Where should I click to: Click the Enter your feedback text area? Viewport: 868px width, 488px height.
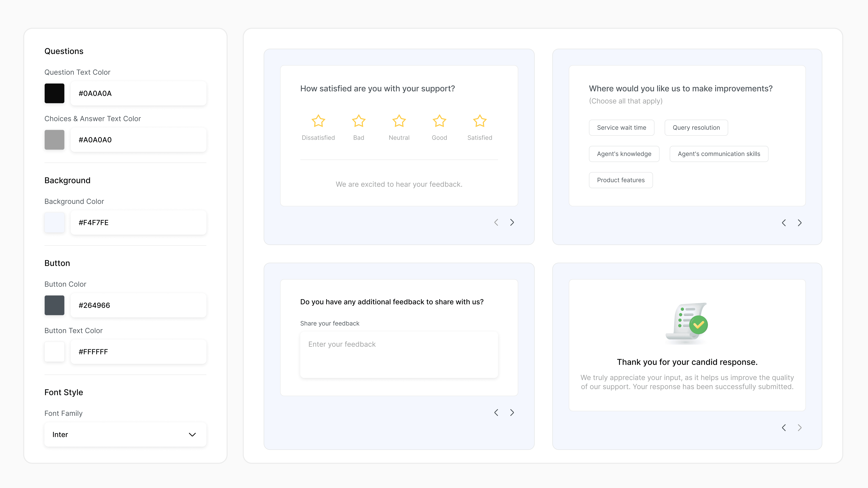point(399,355)
